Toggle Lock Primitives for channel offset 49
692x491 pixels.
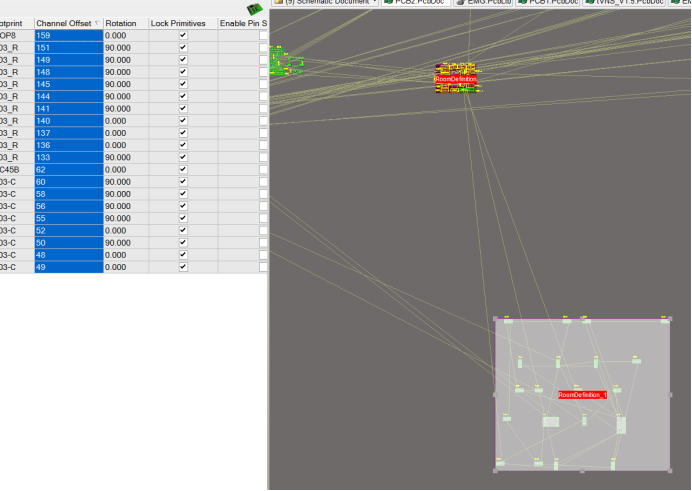[183, 267]
